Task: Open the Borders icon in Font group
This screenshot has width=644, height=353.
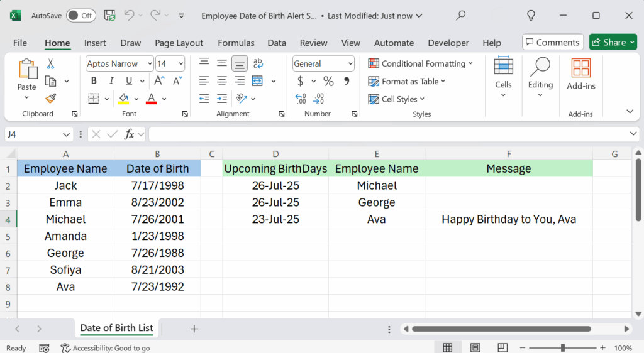Action: click(x=94, y=99)
